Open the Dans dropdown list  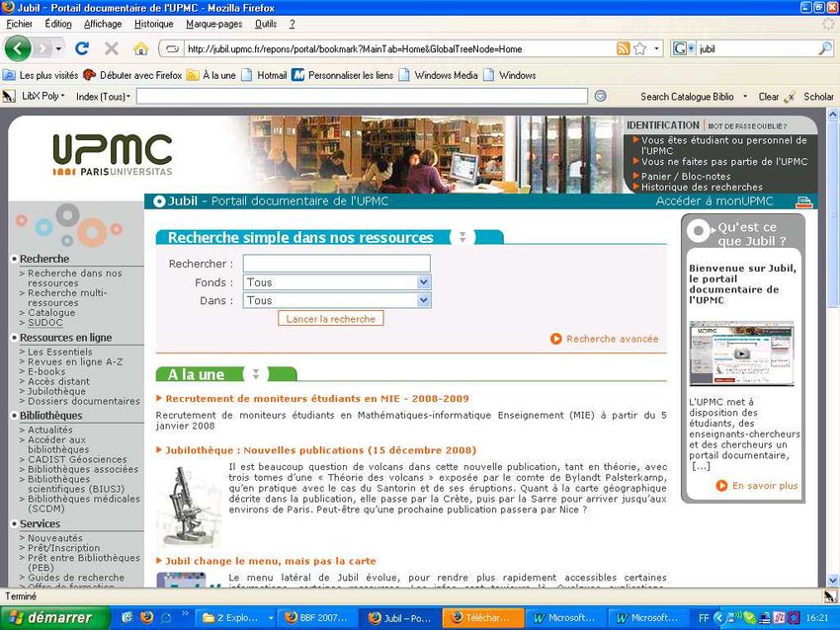[423, 300]
